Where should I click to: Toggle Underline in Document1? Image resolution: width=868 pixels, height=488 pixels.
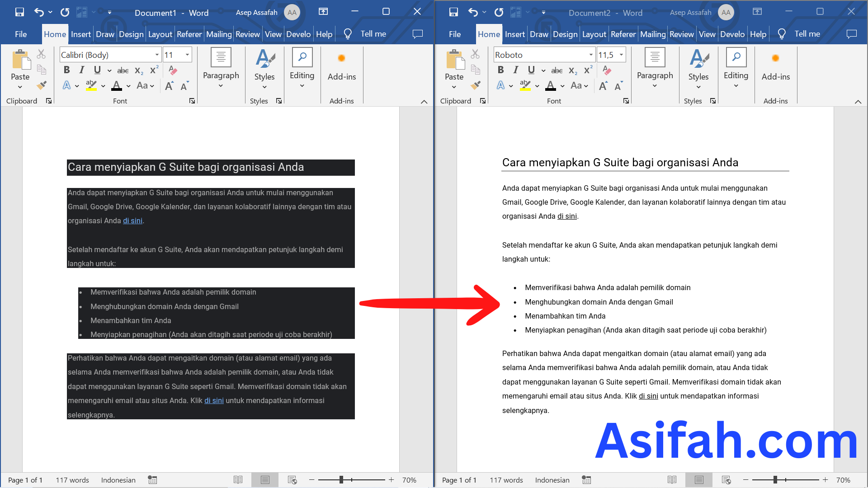pos(97,70)
